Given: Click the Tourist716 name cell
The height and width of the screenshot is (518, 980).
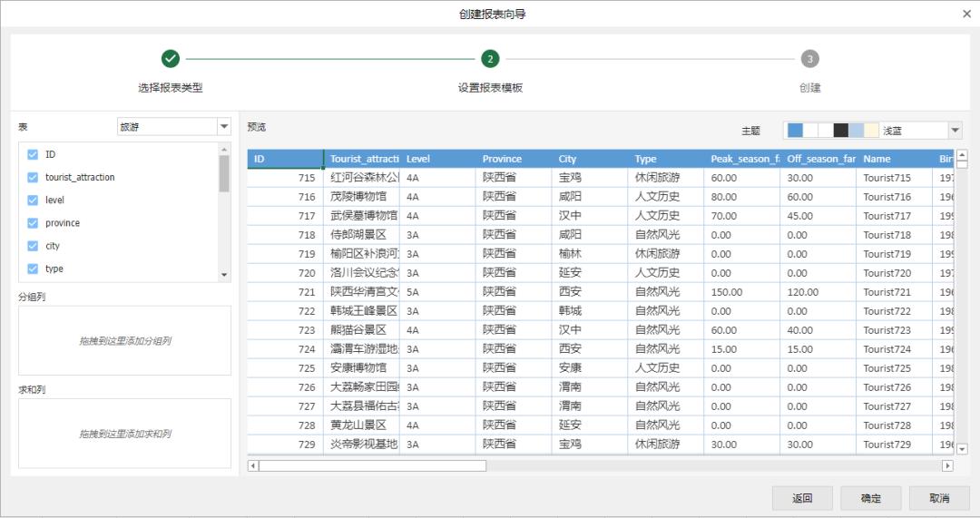Looking at the screenshot, I should 895,197.
